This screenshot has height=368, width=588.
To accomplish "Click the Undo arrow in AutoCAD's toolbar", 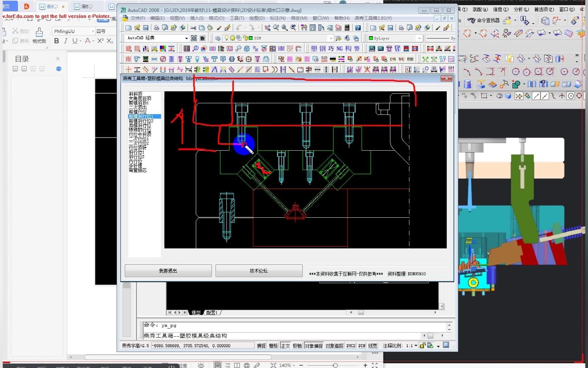I will tap(239, 28).
